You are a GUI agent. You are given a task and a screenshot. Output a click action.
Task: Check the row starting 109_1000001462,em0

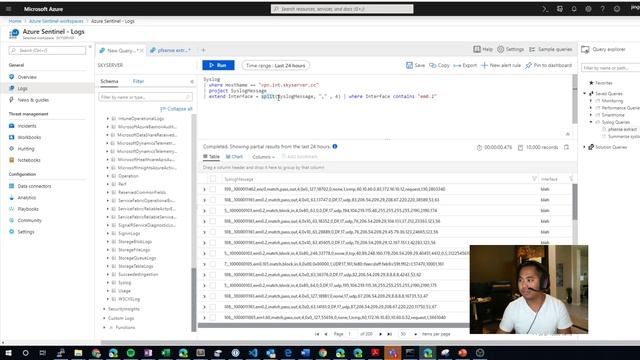[213, 189]
